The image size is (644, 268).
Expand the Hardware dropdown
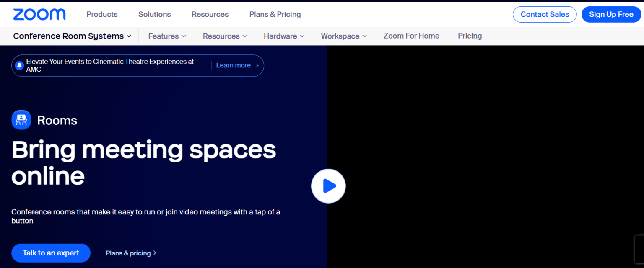coord(284,36)
